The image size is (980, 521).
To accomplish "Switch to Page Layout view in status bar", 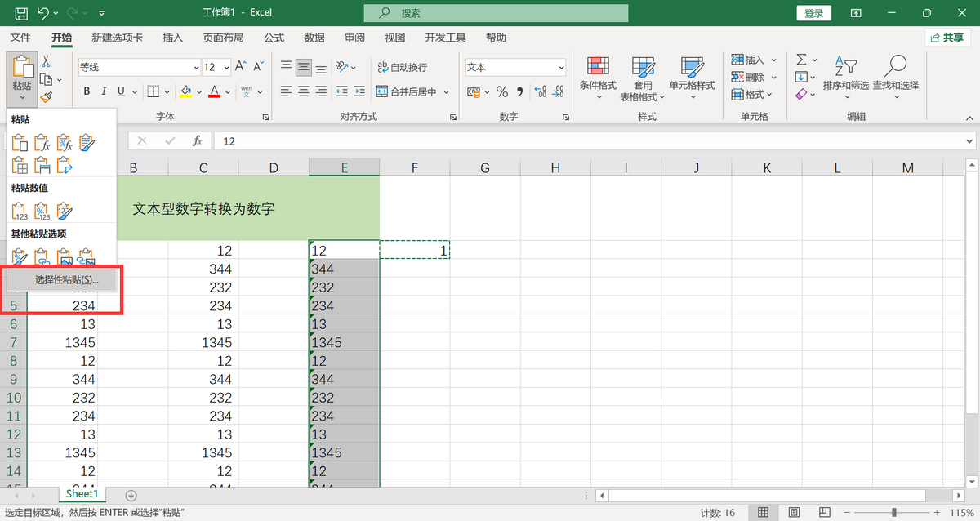I will (x=795, y=512).
